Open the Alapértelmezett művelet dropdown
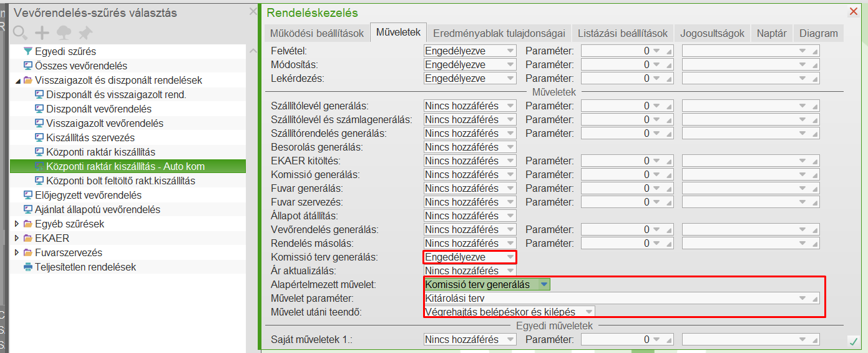Image resolution: width=868 pixels, height=353 pixels. point(544,284)
